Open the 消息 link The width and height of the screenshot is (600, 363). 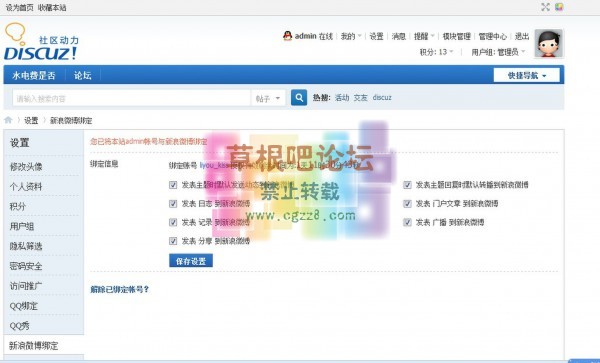(399, 36)
